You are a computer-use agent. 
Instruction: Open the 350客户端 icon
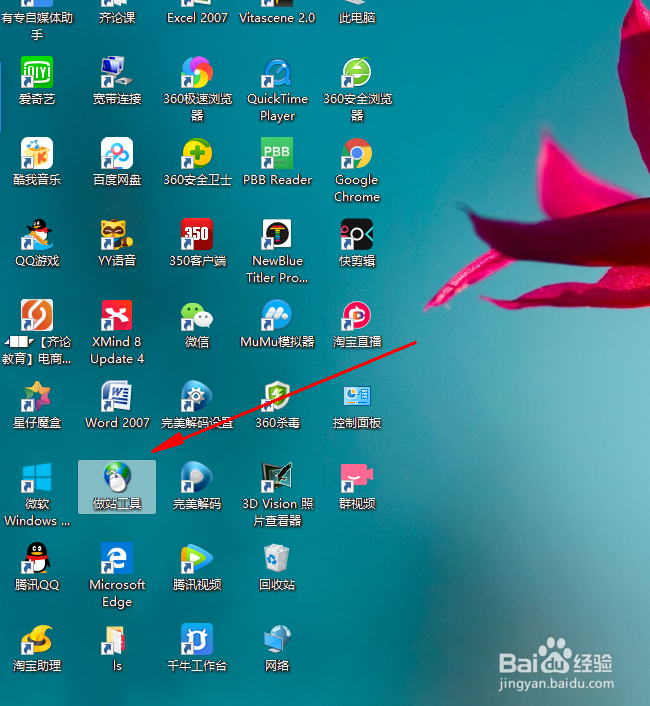pyautogui.click(x=197, y=234)
